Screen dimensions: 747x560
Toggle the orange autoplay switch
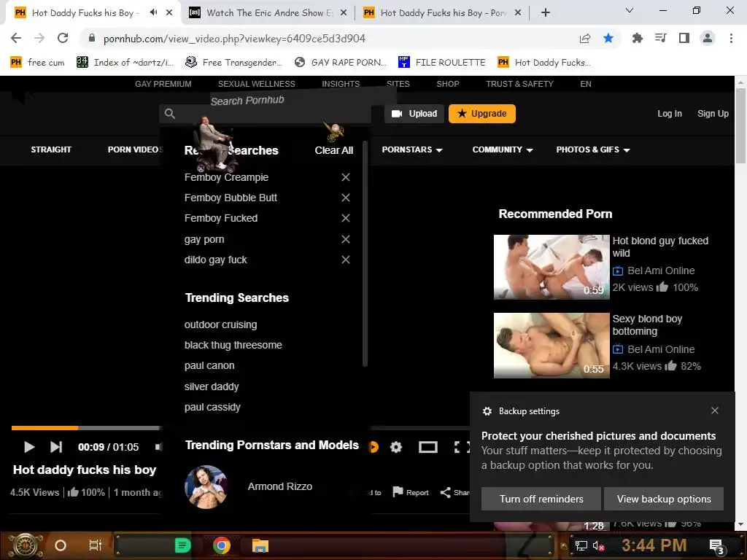(x=373, y=447)
